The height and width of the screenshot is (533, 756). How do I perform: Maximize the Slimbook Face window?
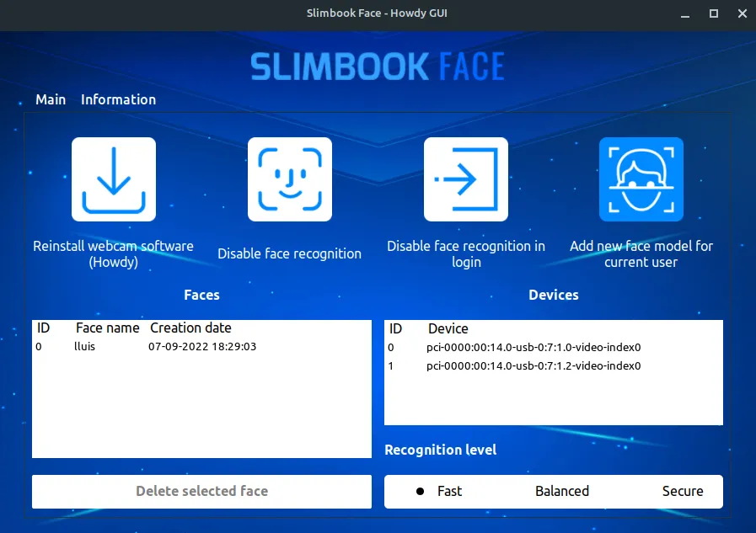click(713, 13)
